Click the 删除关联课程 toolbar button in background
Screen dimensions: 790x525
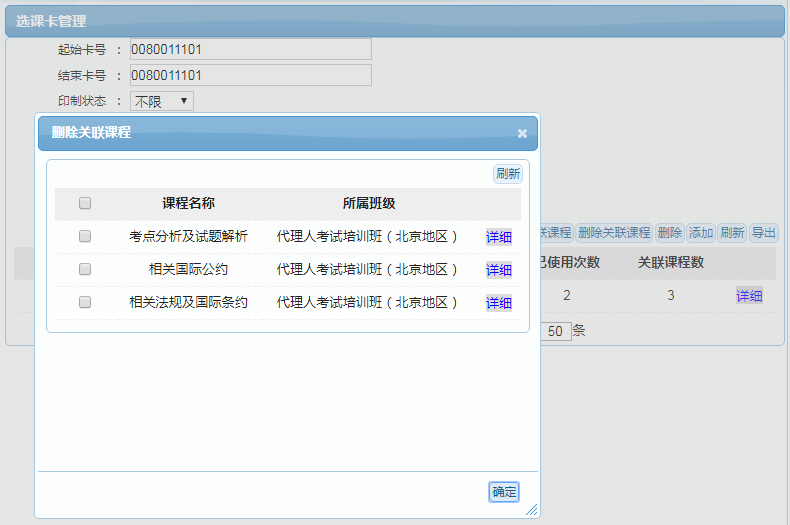pyautogui.click(x=614, y=233)
